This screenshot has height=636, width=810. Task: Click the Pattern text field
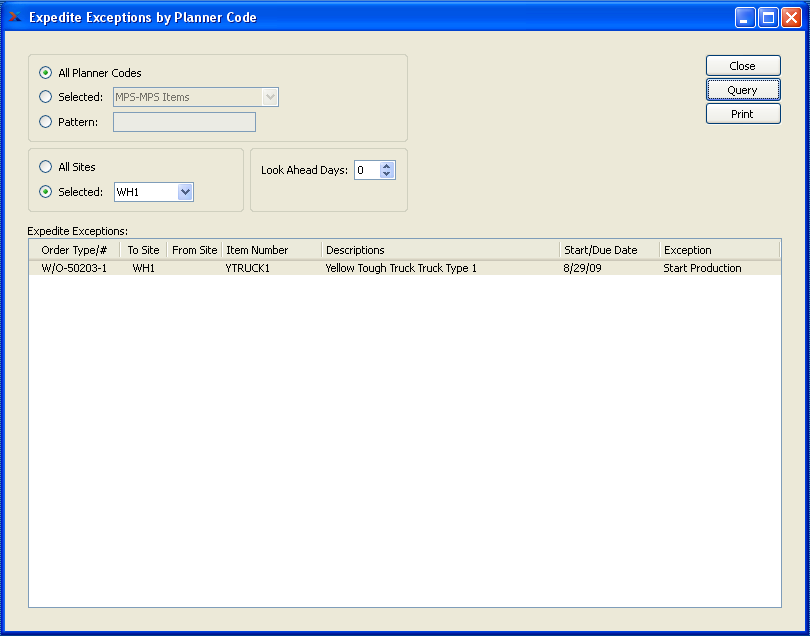coord(184,122)
